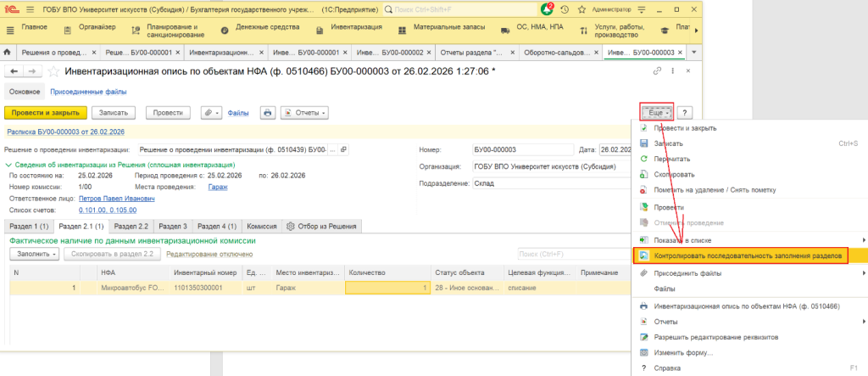The width and height of the screenshot is (868, 376).
Task: Click the back navigation arrow
Action: point(14,71)
